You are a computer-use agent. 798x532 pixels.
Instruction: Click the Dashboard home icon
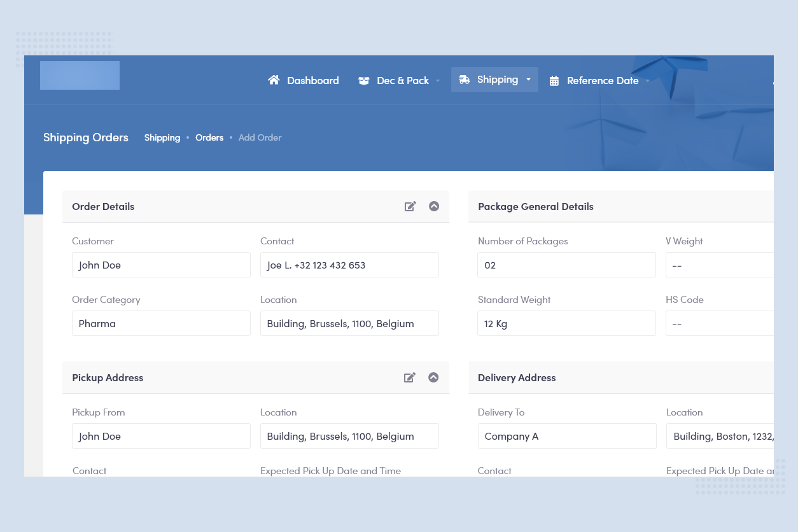274,80
